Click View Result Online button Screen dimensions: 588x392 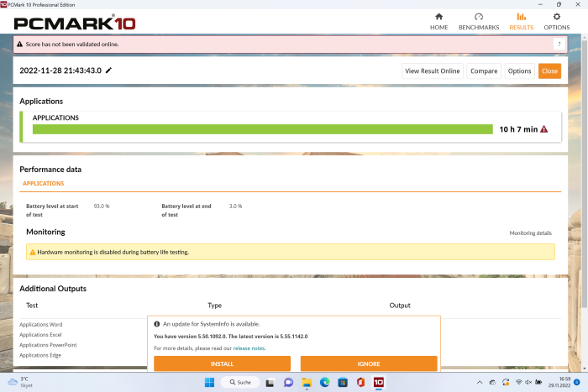432,71
